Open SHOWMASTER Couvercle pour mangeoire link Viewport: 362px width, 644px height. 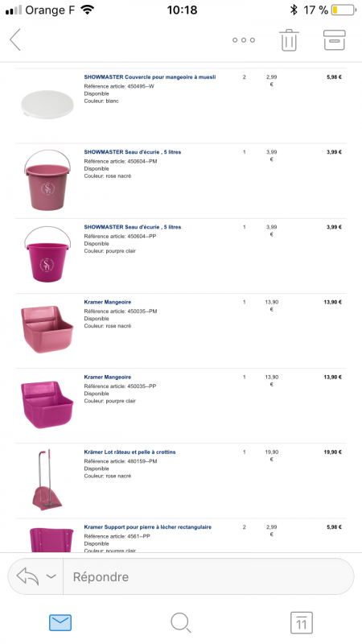[150, 77]
